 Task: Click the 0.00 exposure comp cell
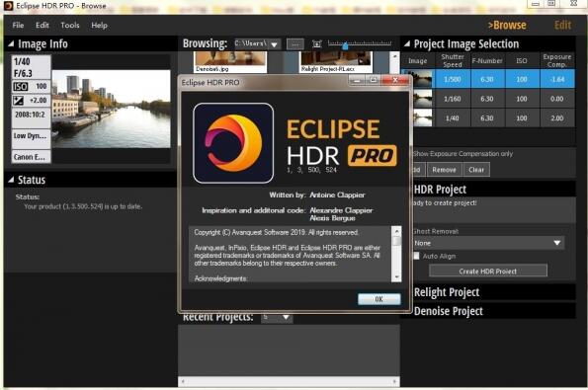pyautogui.click(x=557, y=99)
